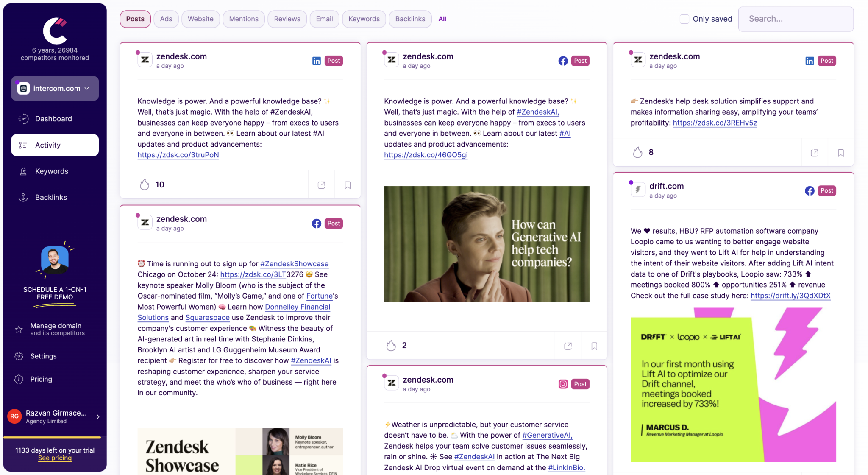Toggle the Ads filter chip
This screenshot has width=868, height=475.
click(x=166, y=19)
